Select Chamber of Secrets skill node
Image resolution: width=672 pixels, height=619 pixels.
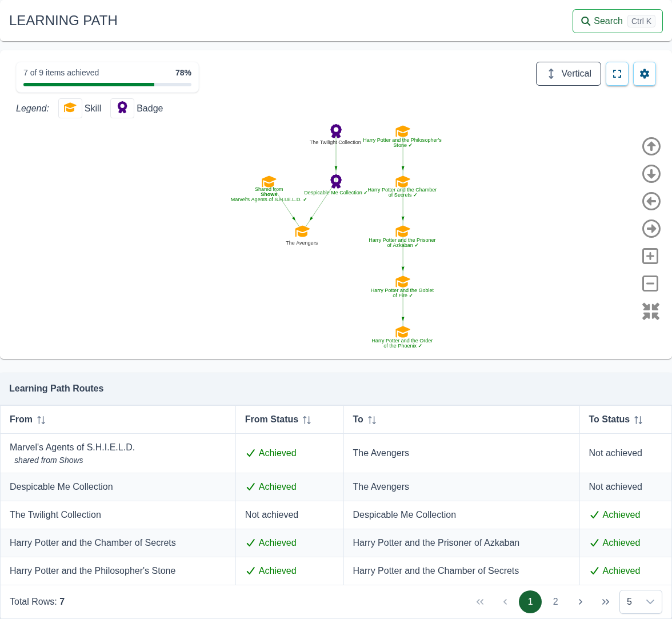[403, 181]
